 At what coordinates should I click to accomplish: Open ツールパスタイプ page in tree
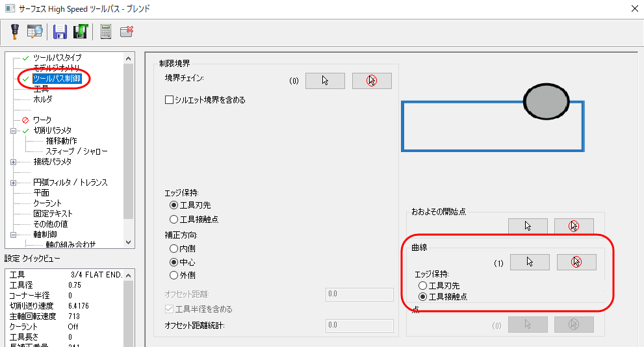(x=57, y=58)
